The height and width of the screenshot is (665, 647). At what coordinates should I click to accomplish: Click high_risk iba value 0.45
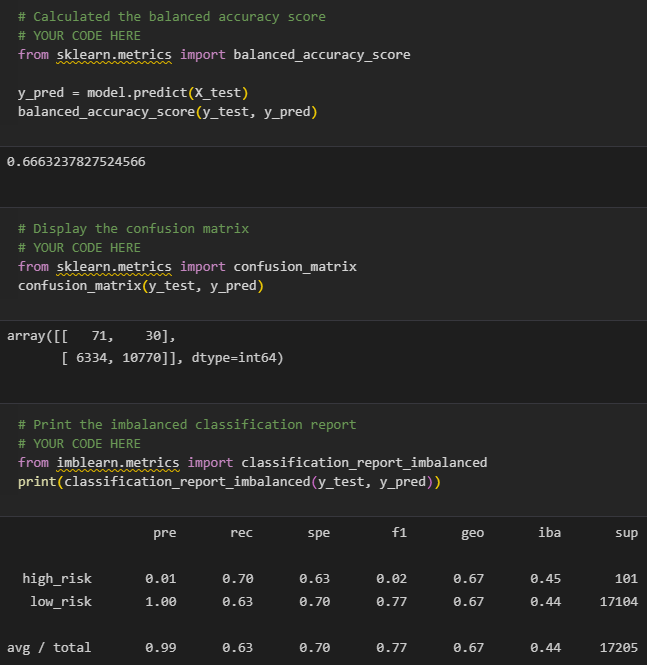(x=545, y=578)
